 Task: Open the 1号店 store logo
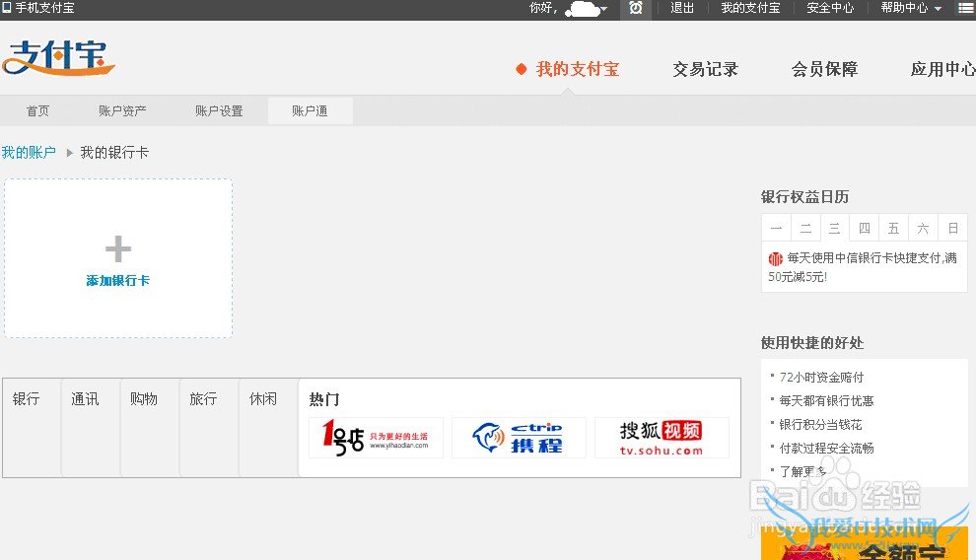tap(376, 438)
